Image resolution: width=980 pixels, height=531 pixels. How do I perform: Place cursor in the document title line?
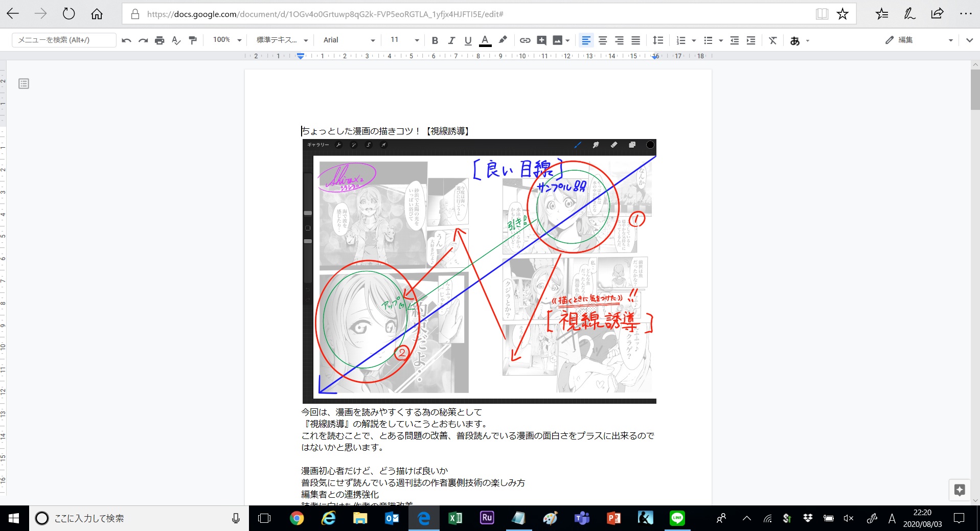pyautogui.click(x=386, y=131)
